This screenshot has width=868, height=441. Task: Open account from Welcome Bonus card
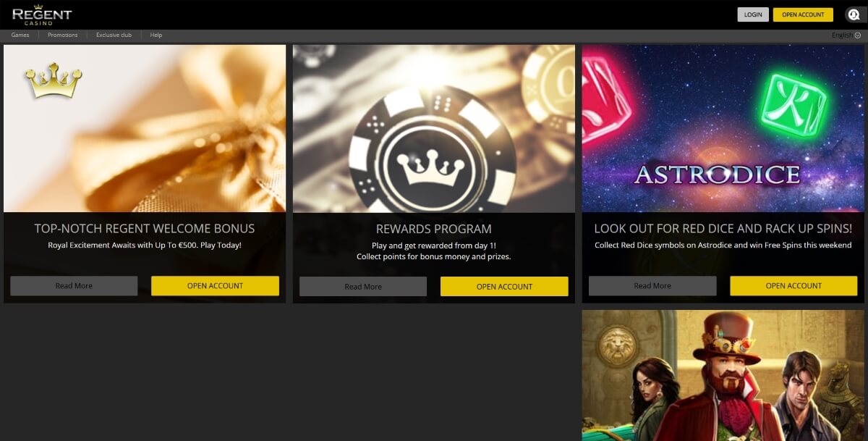point(215,285)
